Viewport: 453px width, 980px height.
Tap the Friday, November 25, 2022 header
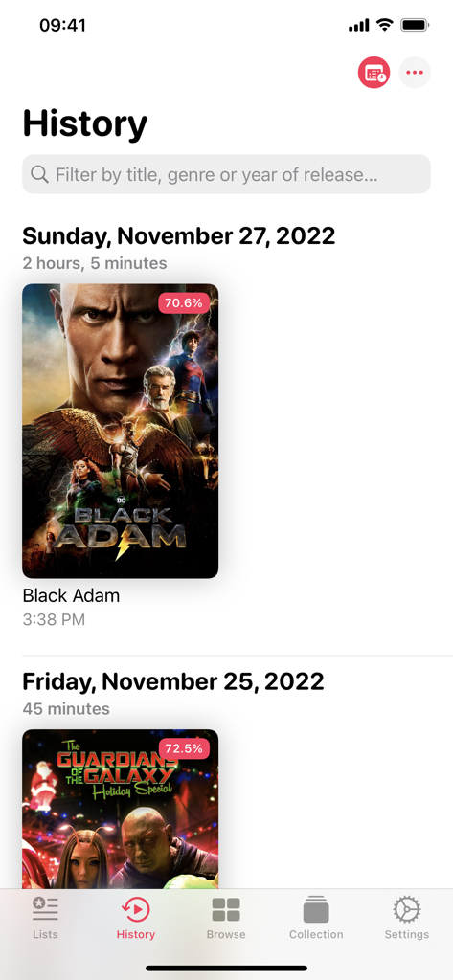[173, 681]
